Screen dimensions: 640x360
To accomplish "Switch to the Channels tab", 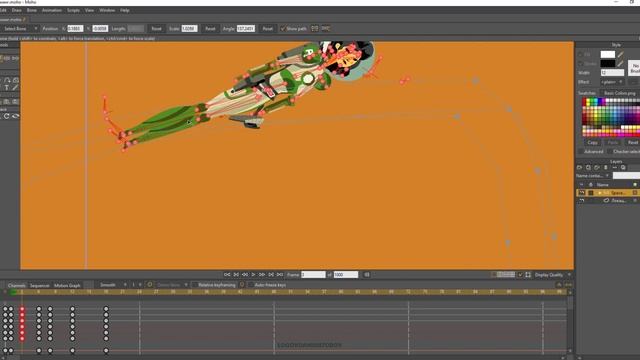I will click(17, 285).
